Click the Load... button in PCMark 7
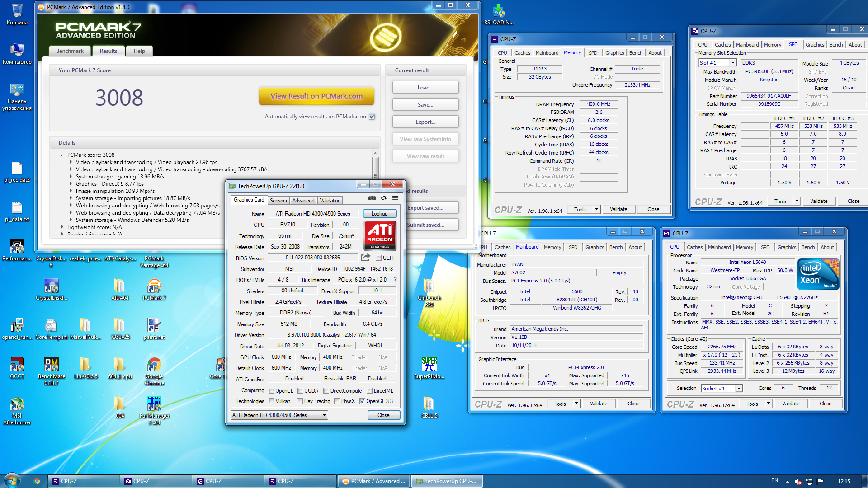Image resolution: width=868 pixels, height=488 pixels. (425, 88)
